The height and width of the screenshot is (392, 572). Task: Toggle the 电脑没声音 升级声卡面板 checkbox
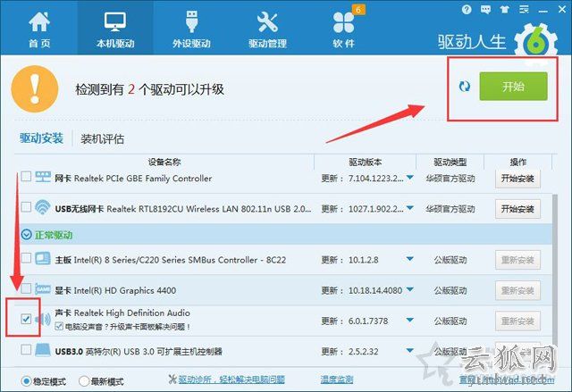coord(59,327)
